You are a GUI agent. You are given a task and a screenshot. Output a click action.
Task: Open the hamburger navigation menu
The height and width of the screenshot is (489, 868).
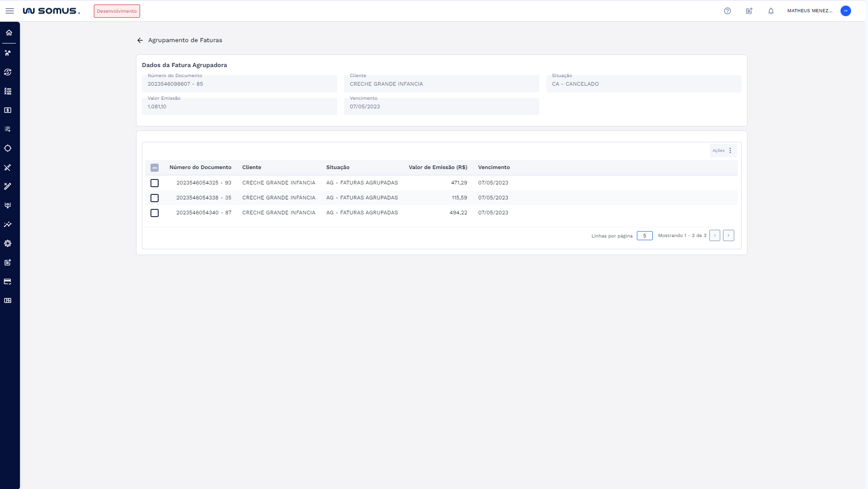click(10, 11)
